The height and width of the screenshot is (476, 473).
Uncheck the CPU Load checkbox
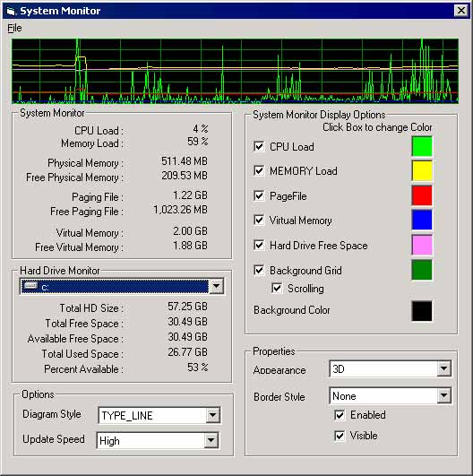coord(259,146)
